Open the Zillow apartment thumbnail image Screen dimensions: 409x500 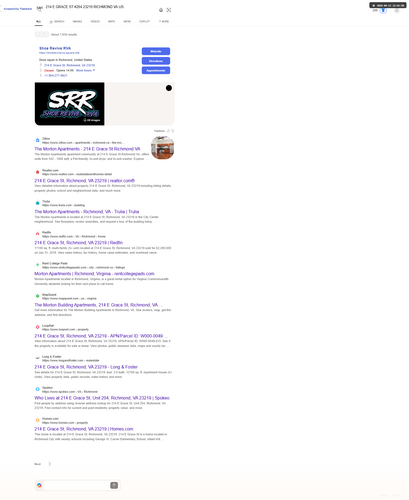tap(162, 148)
